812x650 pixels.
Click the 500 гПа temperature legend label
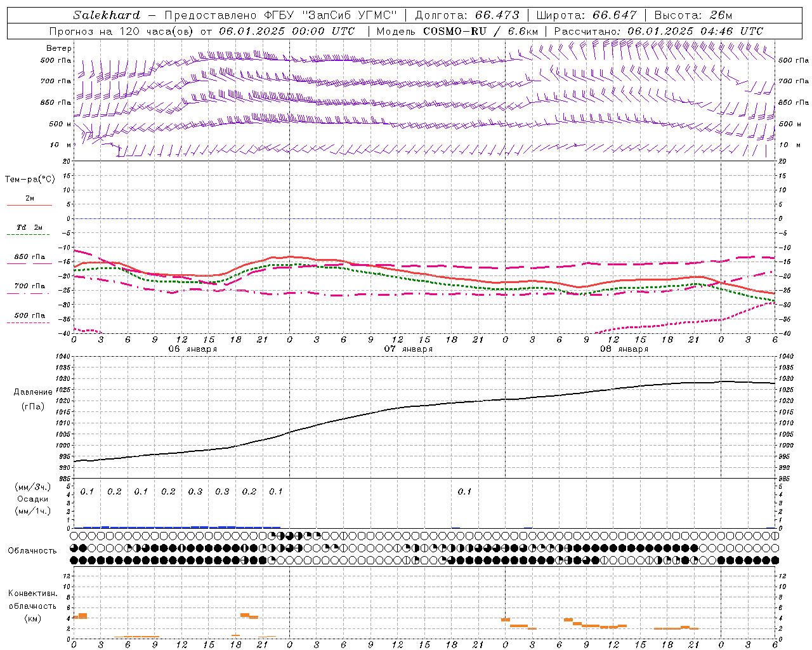pyautogui.click(x=30, y=315)
